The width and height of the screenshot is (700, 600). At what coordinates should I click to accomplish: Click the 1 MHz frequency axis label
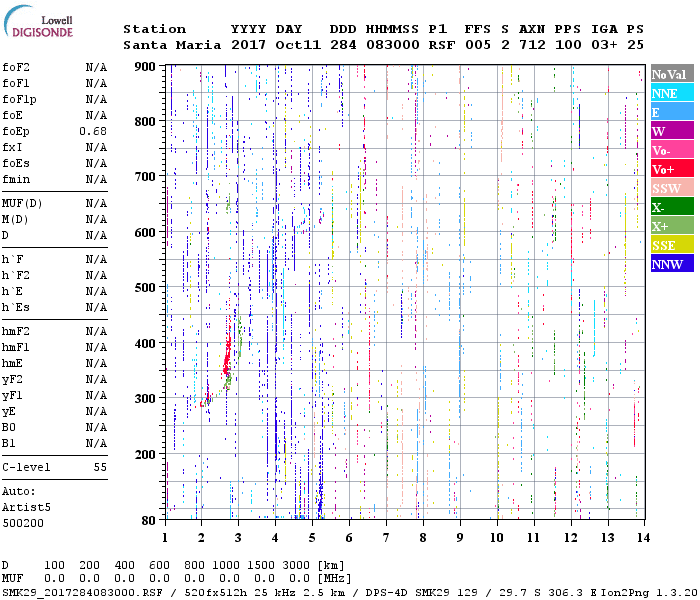[x=165, y=538]
